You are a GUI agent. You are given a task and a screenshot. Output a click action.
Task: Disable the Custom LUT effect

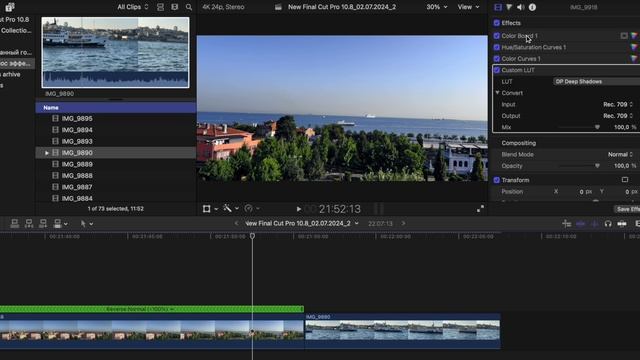497,70
